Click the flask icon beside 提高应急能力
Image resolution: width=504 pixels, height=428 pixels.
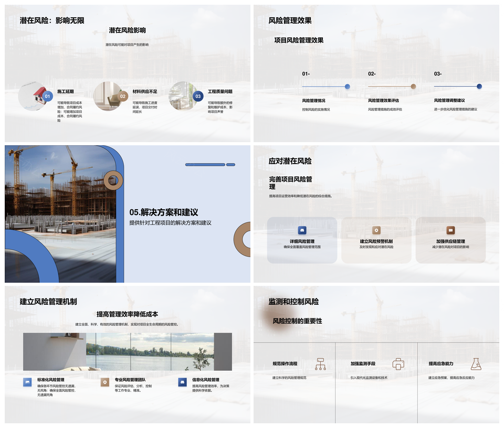pos(476,363)
